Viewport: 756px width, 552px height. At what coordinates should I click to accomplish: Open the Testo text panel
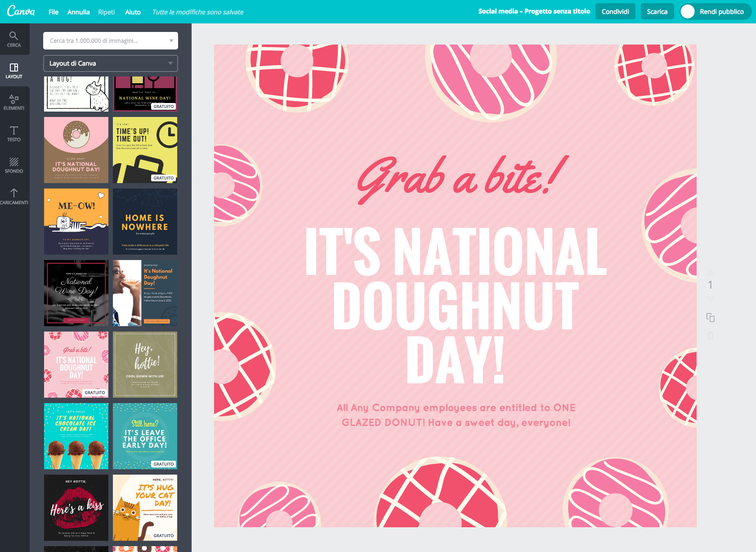14,134
